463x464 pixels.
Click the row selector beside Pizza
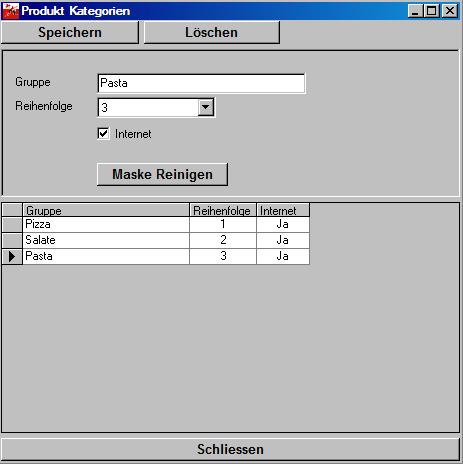click(x=12, y=224)
